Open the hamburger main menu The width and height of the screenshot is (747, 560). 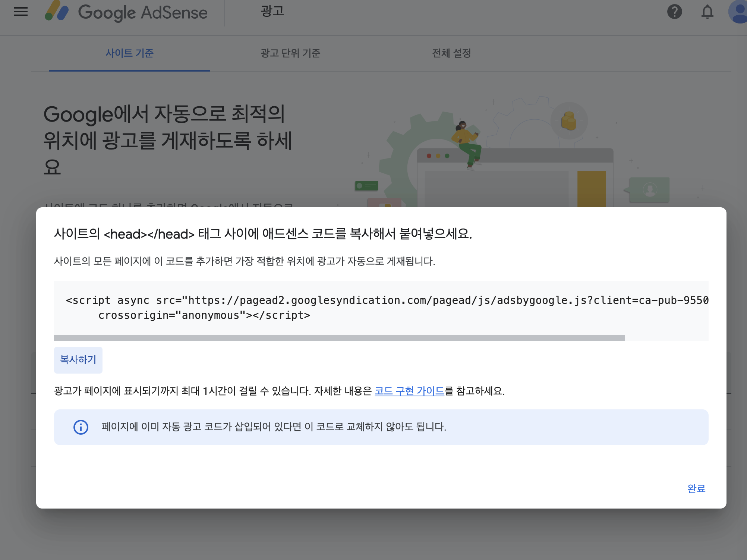tap(21, 12)
